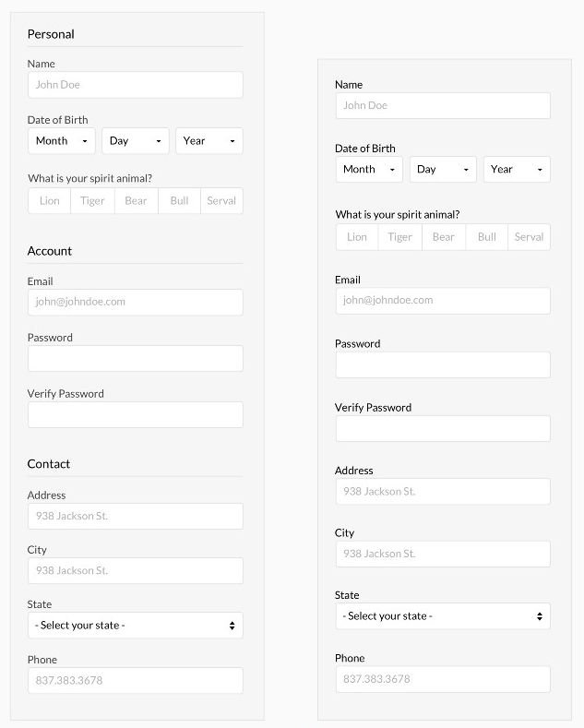Click the Name field in left form

(x=136, y=85)
